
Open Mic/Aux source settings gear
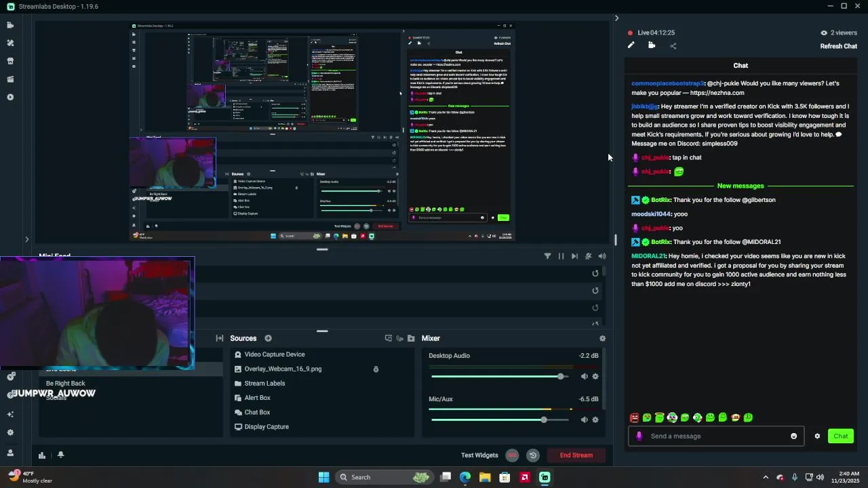pyautogui.click(x=595, y=420)
